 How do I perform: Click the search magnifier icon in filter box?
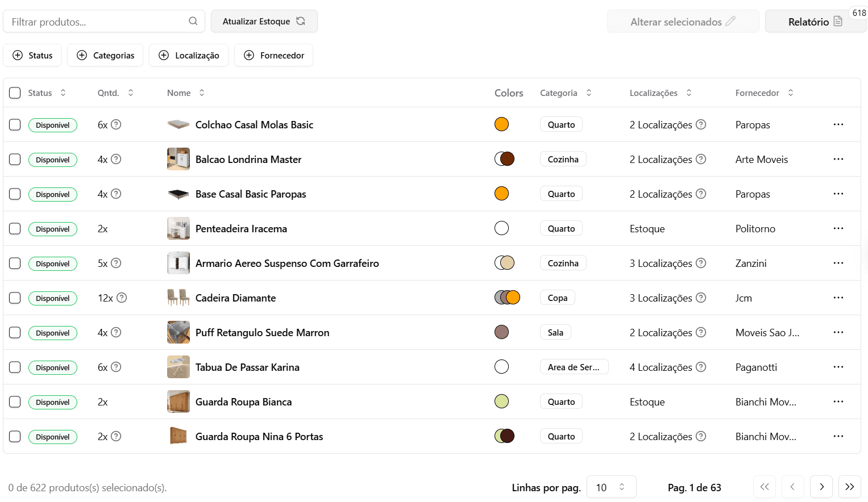coord(193,21)
